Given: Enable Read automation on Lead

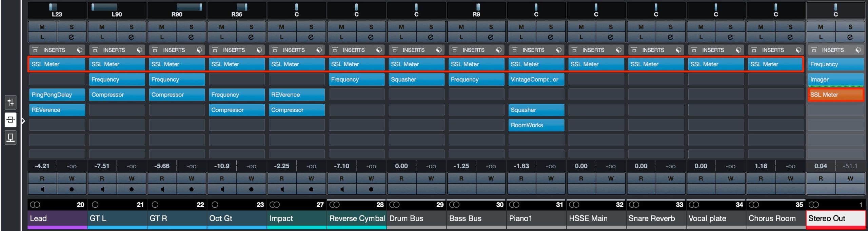Looking at the screenshot, I should click(x=42, y=178).
